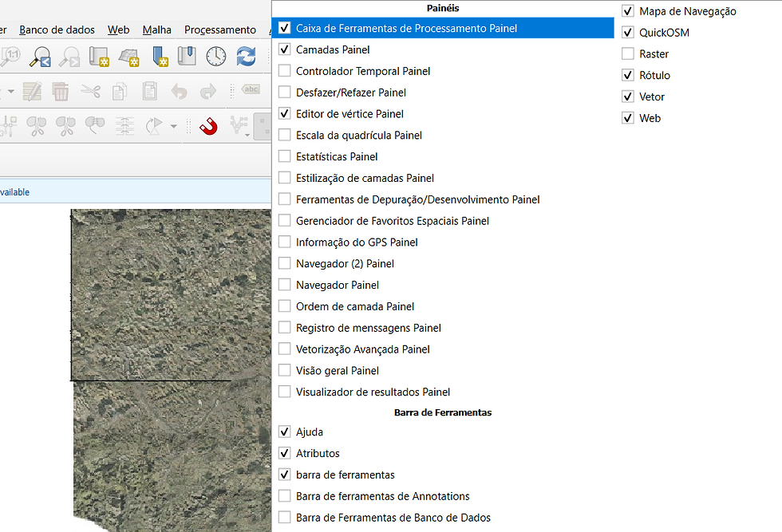Click the Zoom Last magnifier icon
This screenshot has height=532, width=782.
point(40,57)
